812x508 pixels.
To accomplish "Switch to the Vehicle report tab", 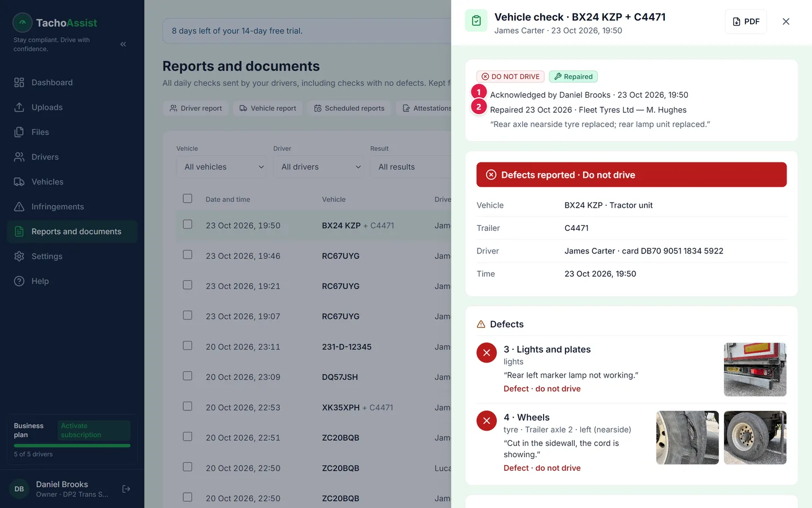I will [x=268, y=108].
